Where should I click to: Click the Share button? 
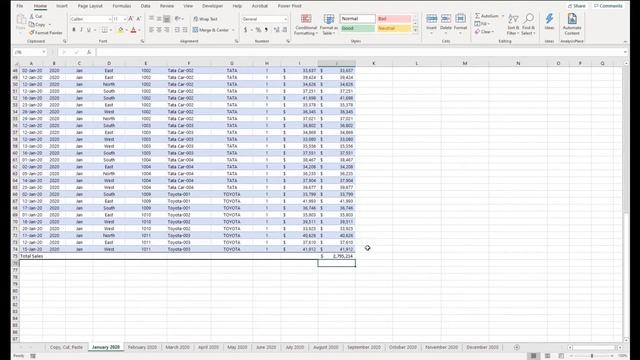[x=576, y=6]
